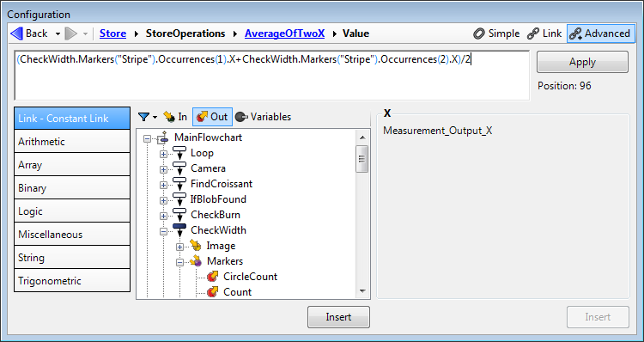Click the Loop step icon
The image size is (644, 342).
click(179, 153)
